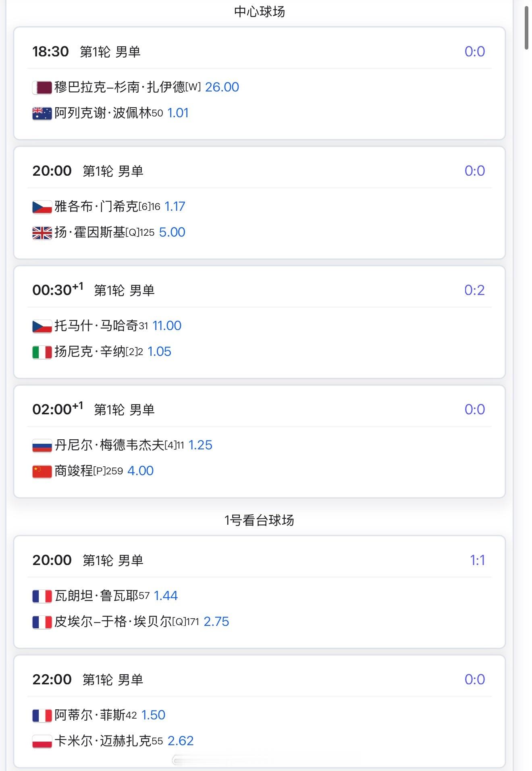Click the Qatar flag icon beside 穆巴拉克-杉南·扎伊德
The image size is (532, 771).
click(42, 87)
